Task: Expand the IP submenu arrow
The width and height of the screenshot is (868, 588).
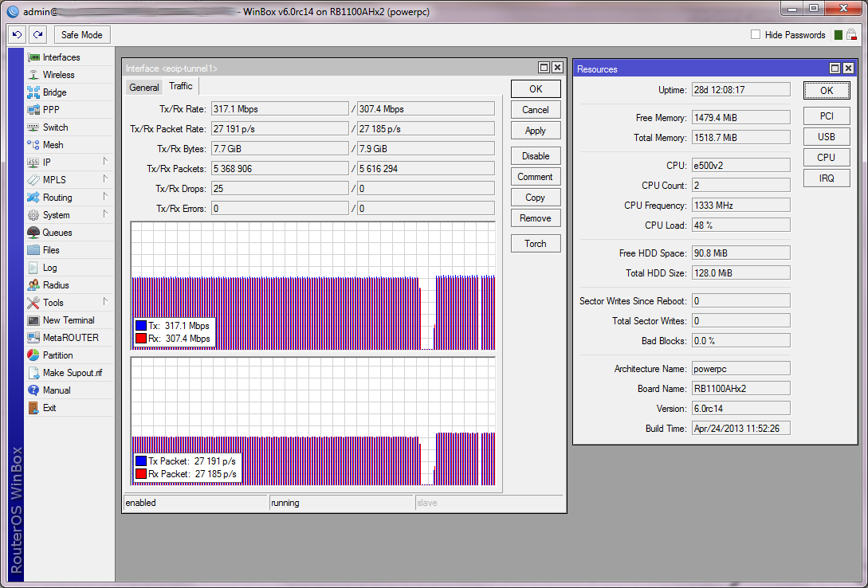Action: [104, 162]
